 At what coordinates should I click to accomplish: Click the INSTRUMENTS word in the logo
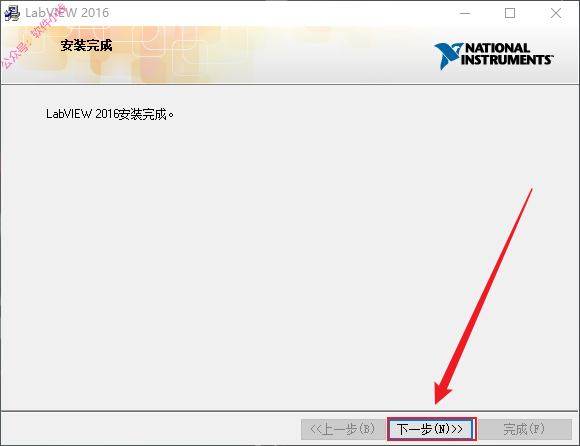click(507, 60)
